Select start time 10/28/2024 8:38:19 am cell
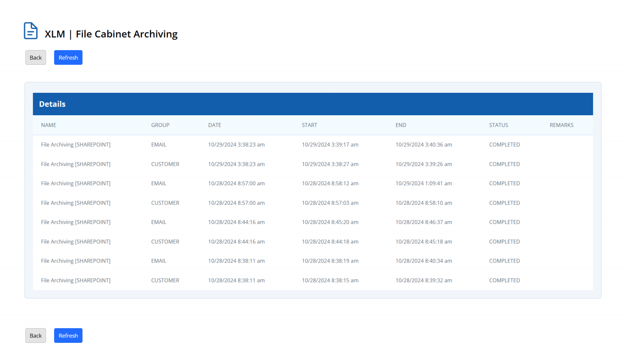The image size is (626, 364). tap(330, 261)
